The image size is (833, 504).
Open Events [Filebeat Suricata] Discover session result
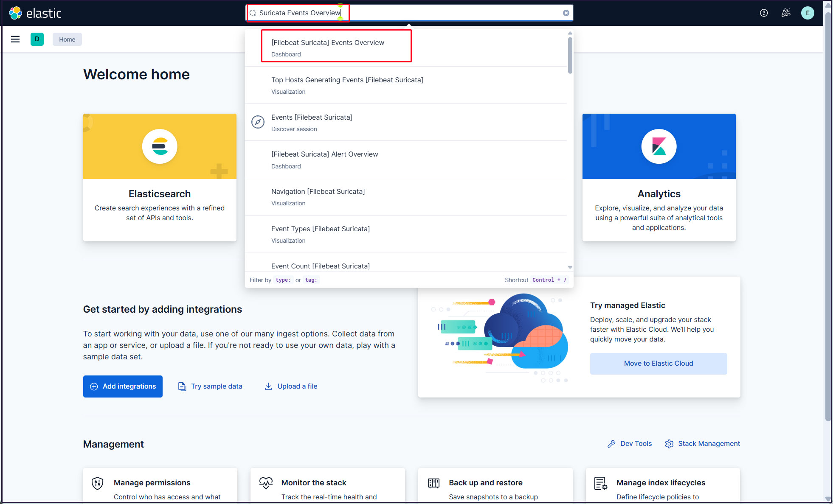click(x=407, y=123)
